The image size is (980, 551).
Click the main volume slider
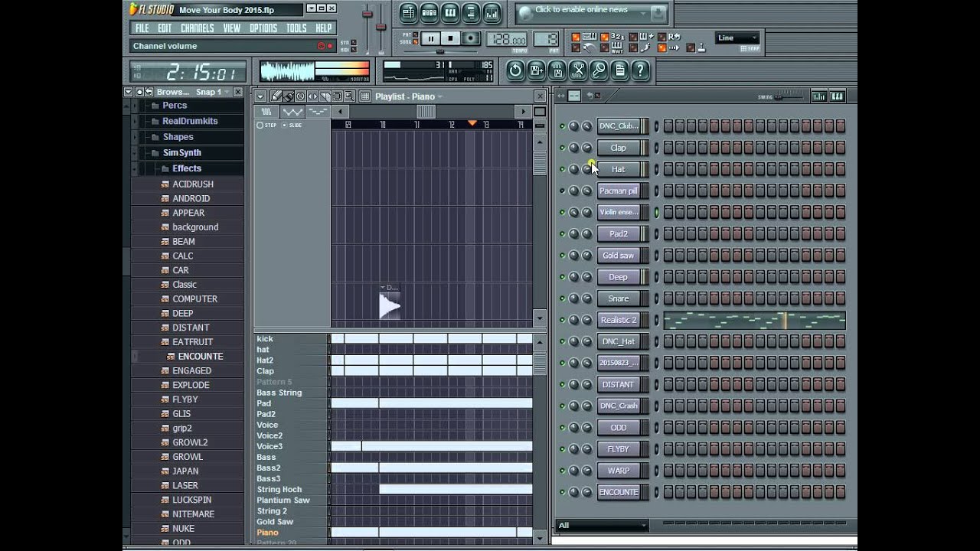(367, 15)
